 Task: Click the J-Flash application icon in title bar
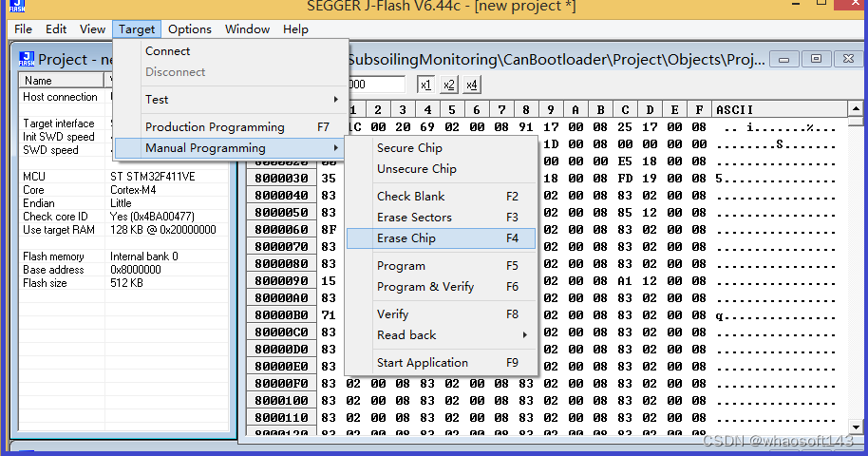[17, 6]
